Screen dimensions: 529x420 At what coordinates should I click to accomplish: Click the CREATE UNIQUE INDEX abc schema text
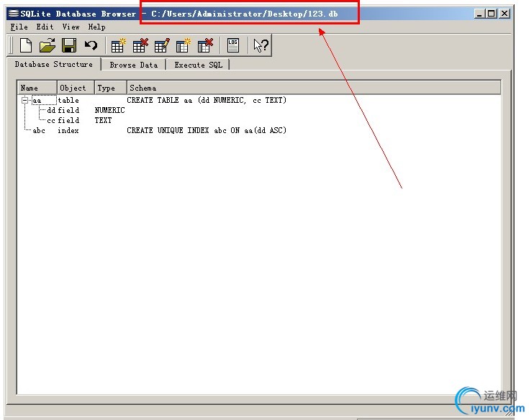(x=207, y=130)
